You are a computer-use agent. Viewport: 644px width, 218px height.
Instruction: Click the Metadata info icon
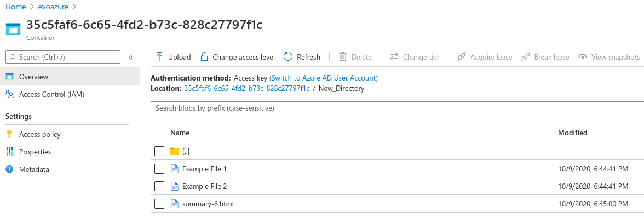point(10,169)
